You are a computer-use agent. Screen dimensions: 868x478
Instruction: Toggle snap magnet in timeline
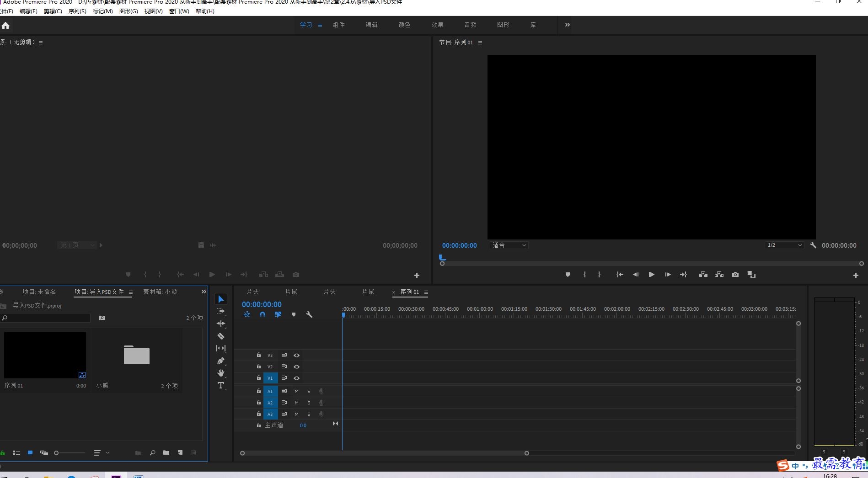tap(263, 314)
